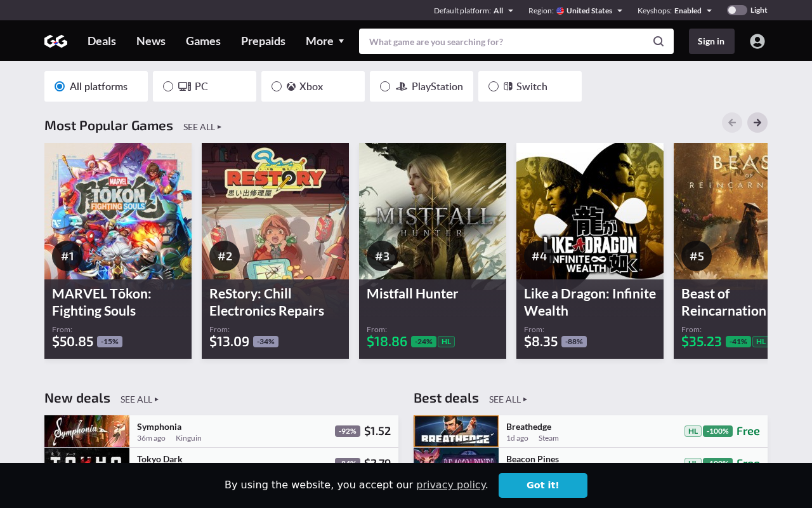812x508 pixels.
Task: Click the $1.52 Symphonia price
Action: [377, 431]
